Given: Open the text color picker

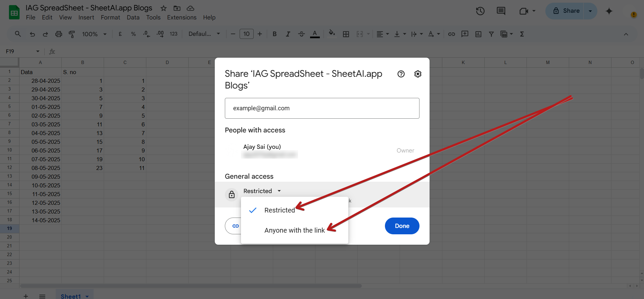Looking at the screenshot, I should pyautogui.click(x=315, y=34).
